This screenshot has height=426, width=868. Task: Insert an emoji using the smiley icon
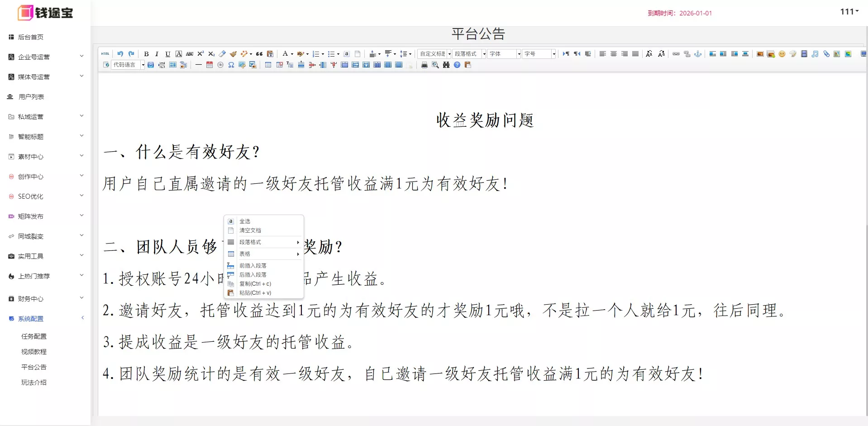(782, 54)
